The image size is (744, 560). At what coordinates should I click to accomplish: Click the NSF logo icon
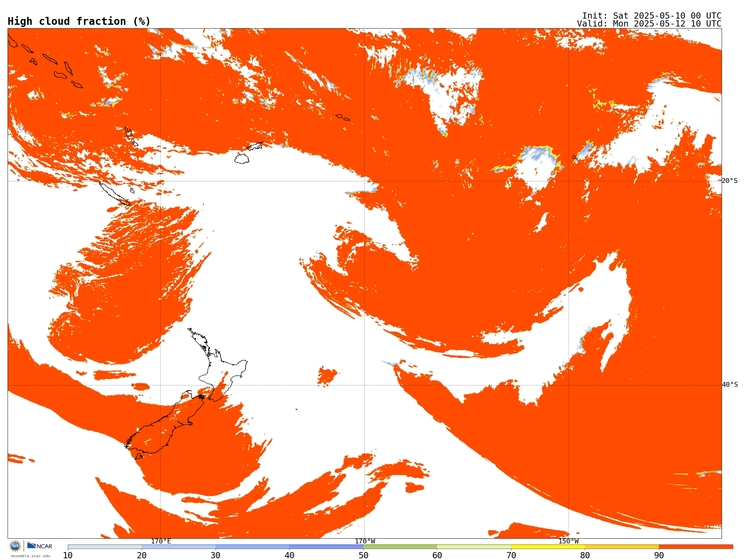click(15, 546)
